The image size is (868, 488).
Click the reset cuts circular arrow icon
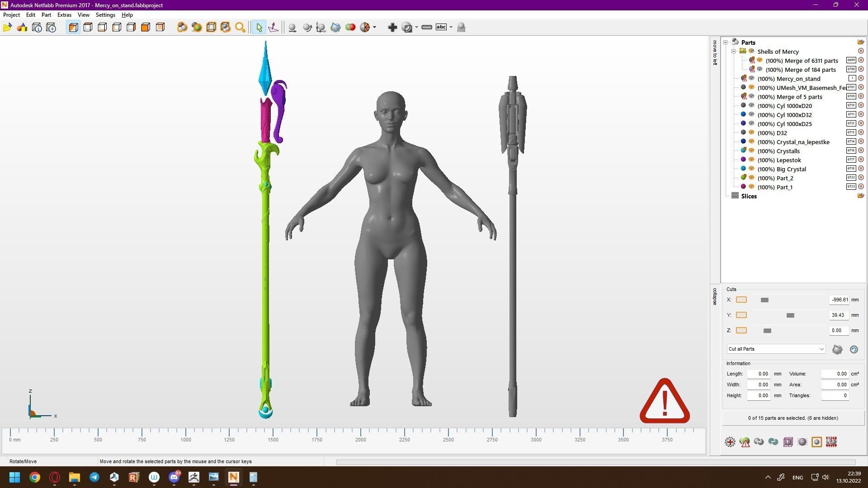coord(854,349)
